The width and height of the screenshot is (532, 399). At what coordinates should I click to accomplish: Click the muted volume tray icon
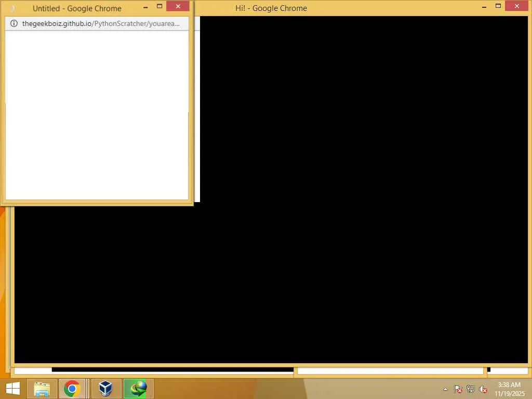483,389
